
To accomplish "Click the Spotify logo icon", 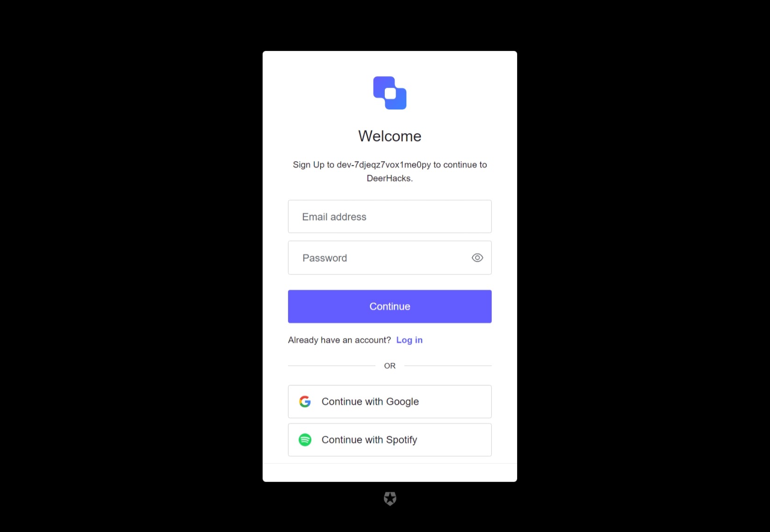I will coord(305,440).
